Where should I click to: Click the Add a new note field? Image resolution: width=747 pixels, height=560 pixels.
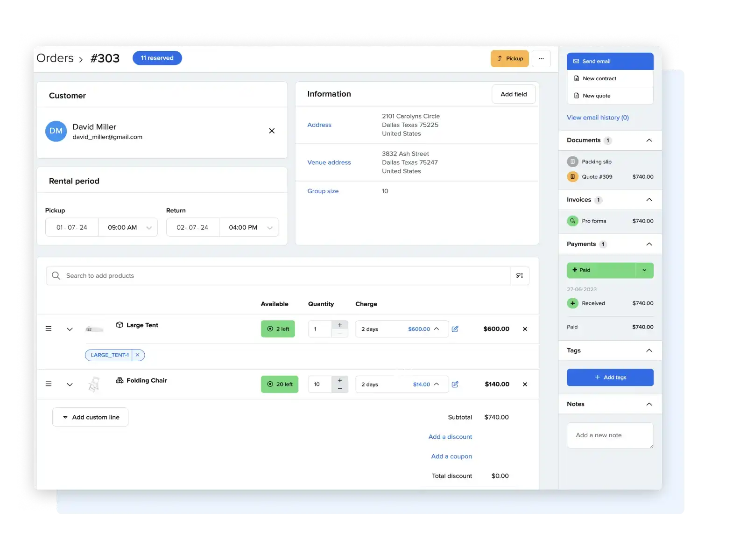pos(610,435)
